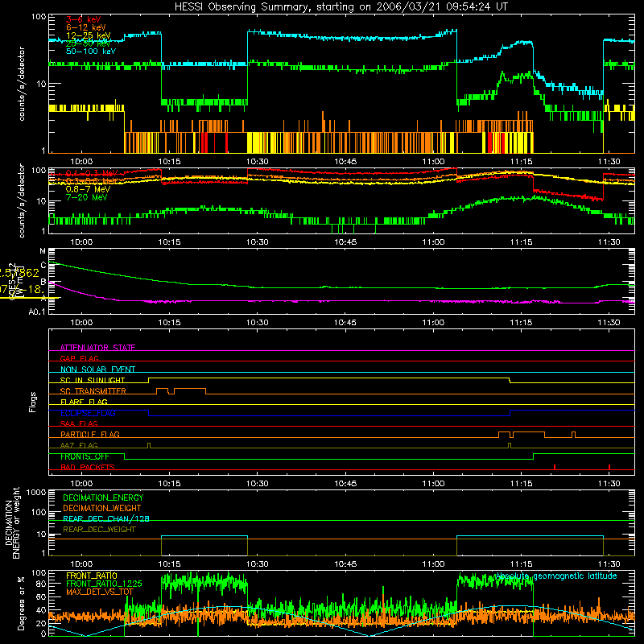Image resolution: width=644 pixels, height=644 pixels.
Task: Click the cyan 50-100 keV legend label
Action: click(x=91, y=52)
